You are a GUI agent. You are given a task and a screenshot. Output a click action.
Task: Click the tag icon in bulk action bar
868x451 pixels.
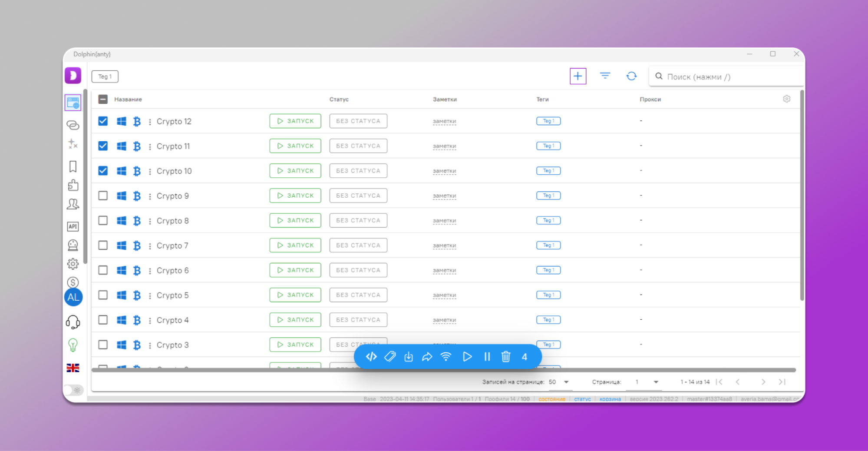[x=390, y=357]
